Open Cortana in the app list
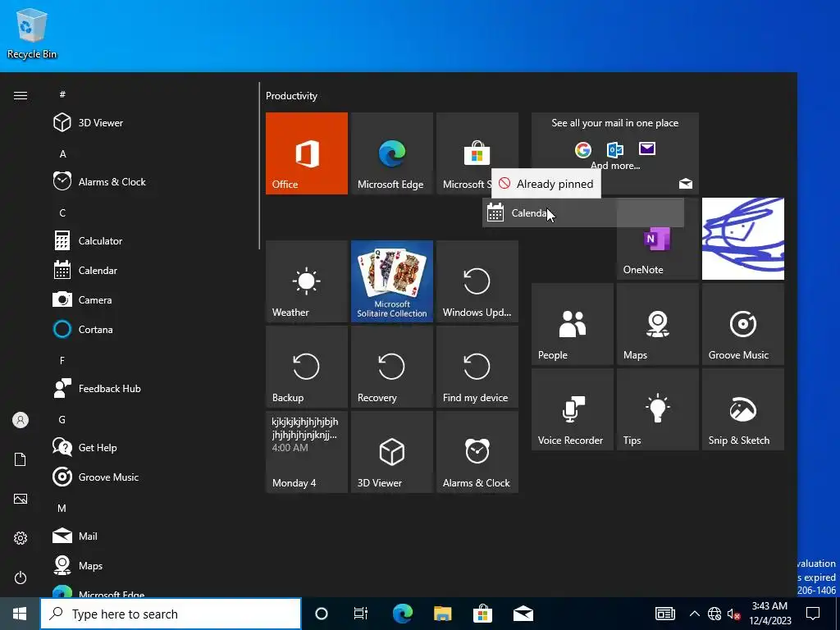840x630 pixels. click(x=150, y=330)
